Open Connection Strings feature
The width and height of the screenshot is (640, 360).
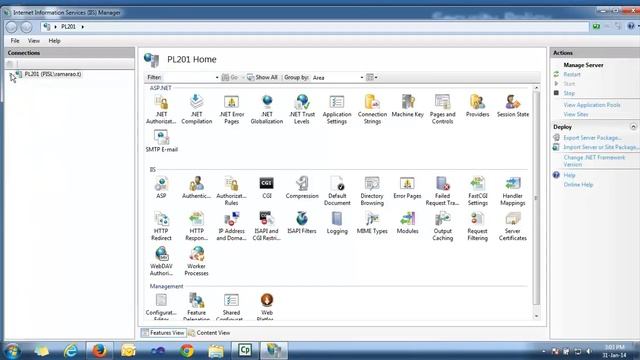372,109
